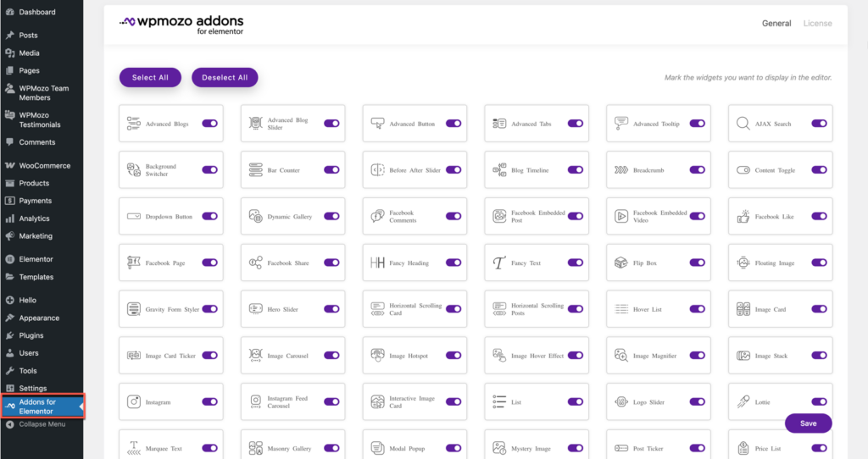Click the Fancy Text icon
Viewport: 868px width, 459px height.
click(499, 263)
